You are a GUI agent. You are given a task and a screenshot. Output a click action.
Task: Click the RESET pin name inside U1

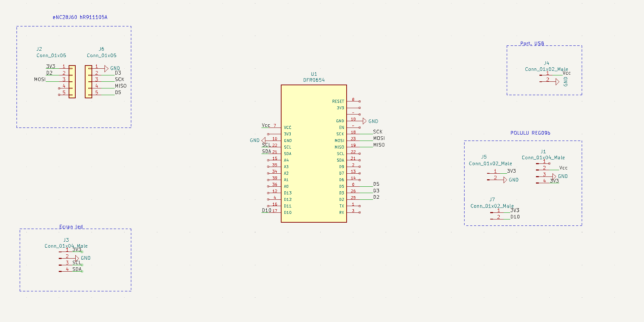(x=338, y=101)
